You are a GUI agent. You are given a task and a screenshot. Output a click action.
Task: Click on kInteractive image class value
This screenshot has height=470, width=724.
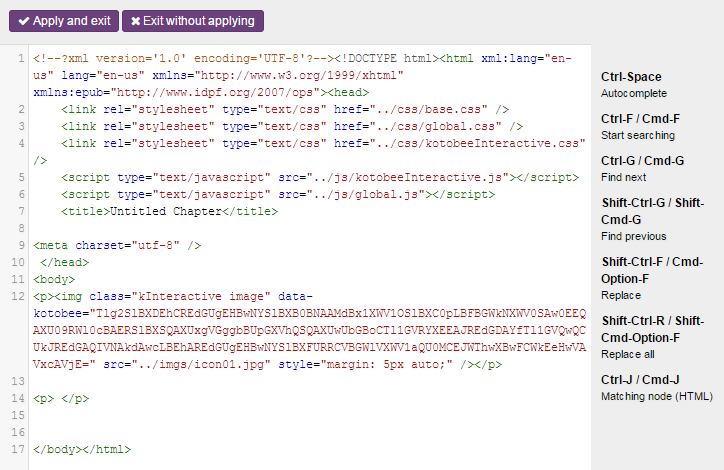point(201,296)
